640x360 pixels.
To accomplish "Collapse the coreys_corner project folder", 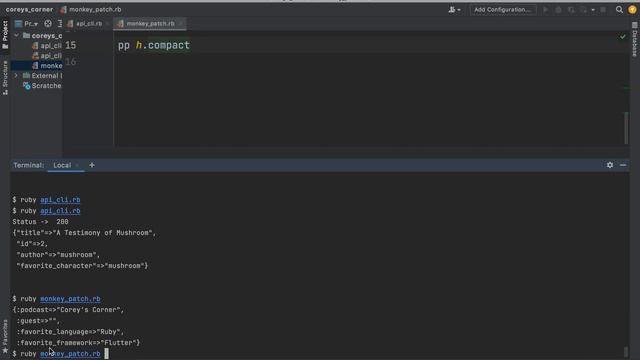I will click(16, 36).
